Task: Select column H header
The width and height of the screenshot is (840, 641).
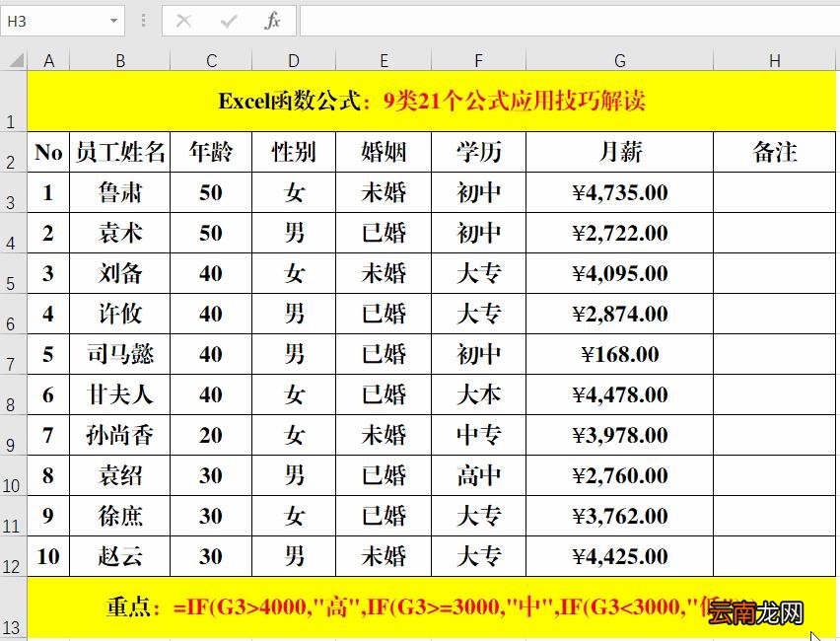Action: pos(775,60)
